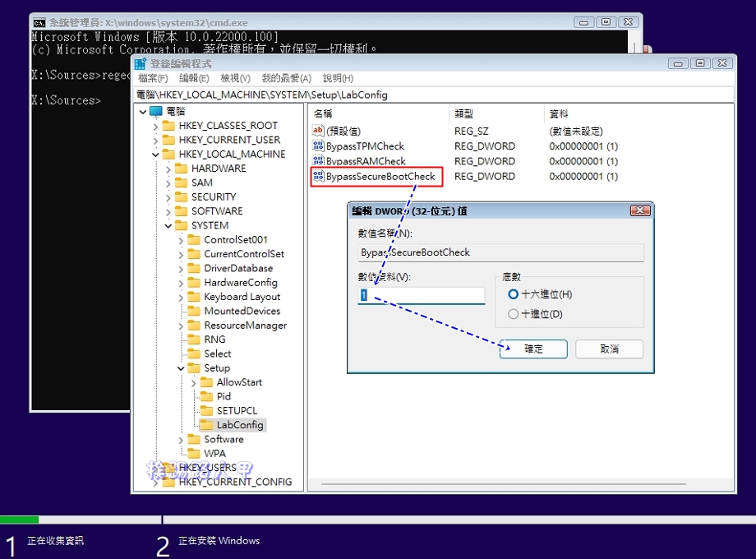
Task: Click the 名稱 column header
Action: (379, 113)
